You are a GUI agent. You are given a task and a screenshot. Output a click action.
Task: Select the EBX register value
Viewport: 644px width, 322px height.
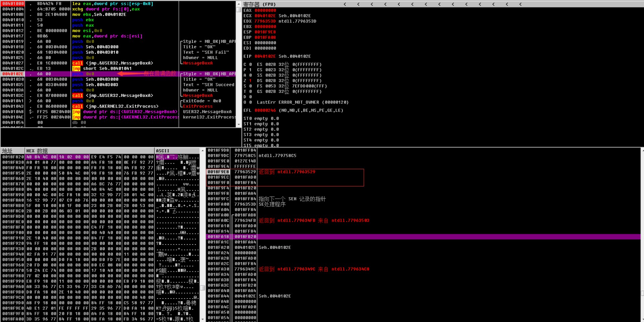point(265,26)
